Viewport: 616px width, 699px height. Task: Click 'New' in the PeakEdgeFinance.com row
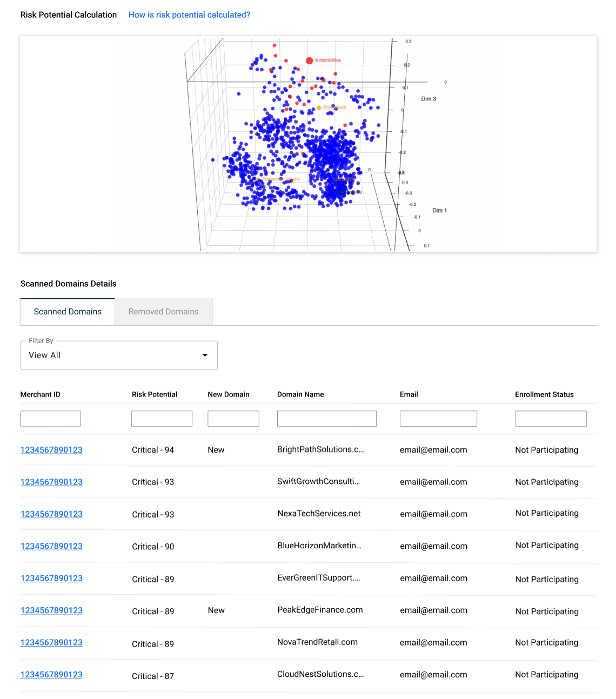click(x=216, y=610)
